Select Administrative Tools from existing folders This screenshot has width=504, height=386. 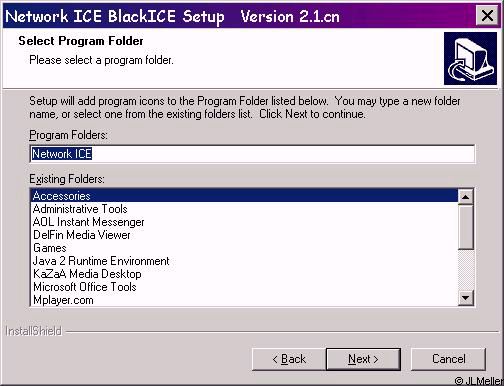pyautogui.click(x=244, y=209)
